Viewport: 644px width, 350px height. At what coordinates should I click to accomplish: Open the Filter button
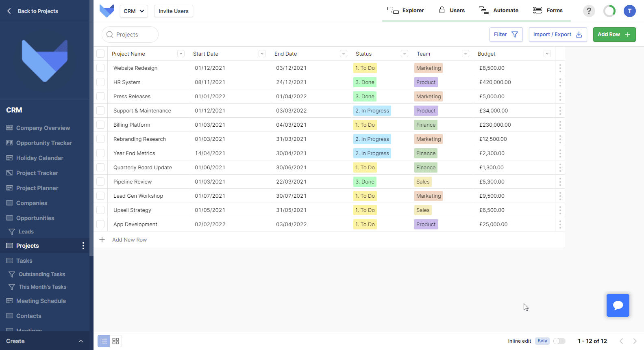coord(506,35)
